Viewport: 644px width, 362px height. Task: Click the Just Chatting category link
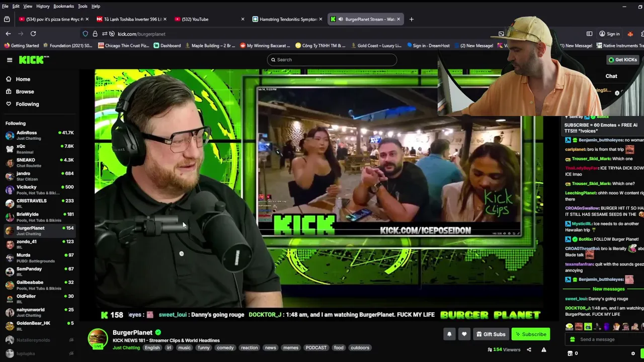point(126,348)
